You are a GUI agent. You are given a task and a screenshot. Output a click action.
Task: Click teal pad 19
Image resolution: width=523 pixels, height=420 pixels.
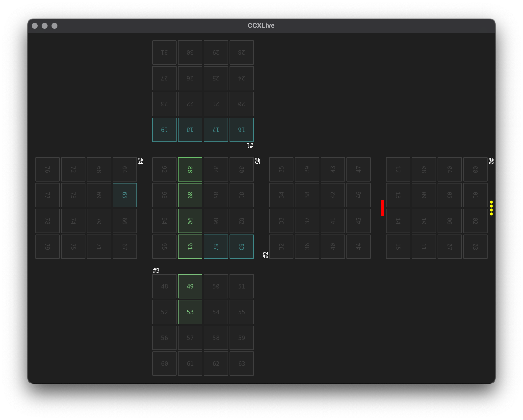(x=164, y=130)
